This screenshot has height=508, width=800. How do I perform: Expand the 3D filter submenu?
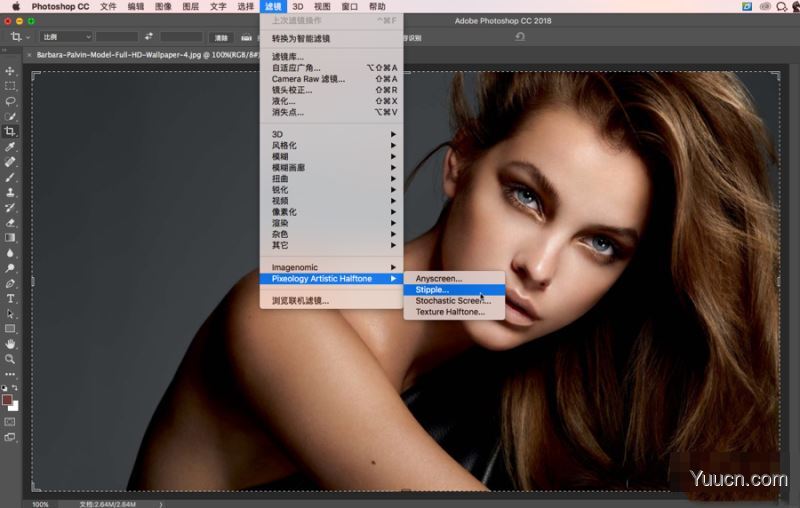(331, 134)
